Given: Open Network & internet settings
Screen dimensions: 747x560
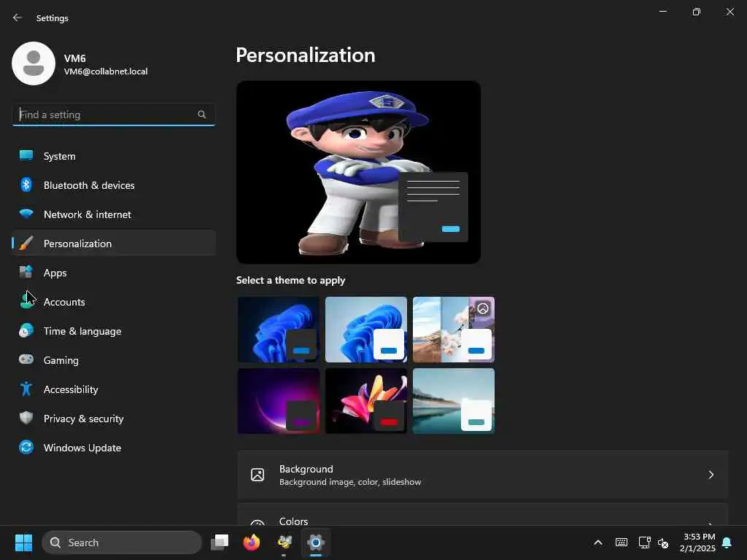Looking at the screenshot, I should point(114,214).
